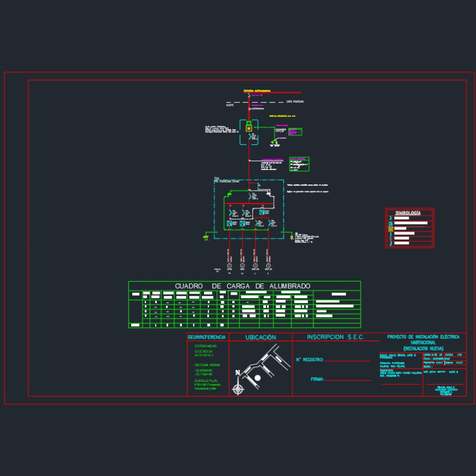Screen dimensions: 476x476
Task: Select the GOOGLE PLUS label in georeference block
Action: [206, 380]
